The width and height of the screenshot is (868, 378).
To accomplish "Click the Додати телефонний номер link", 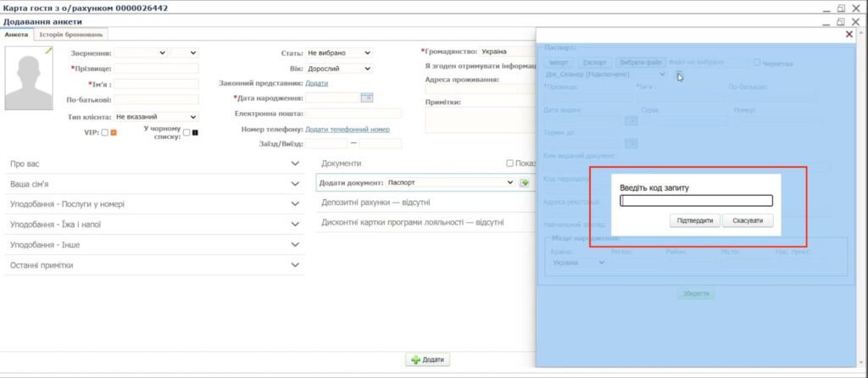I will pos(348,130).
